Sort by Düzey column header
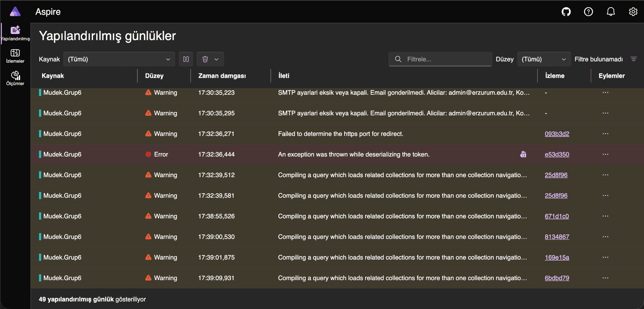This screenshot has width=644, height=309. click(x=154, y=76)
